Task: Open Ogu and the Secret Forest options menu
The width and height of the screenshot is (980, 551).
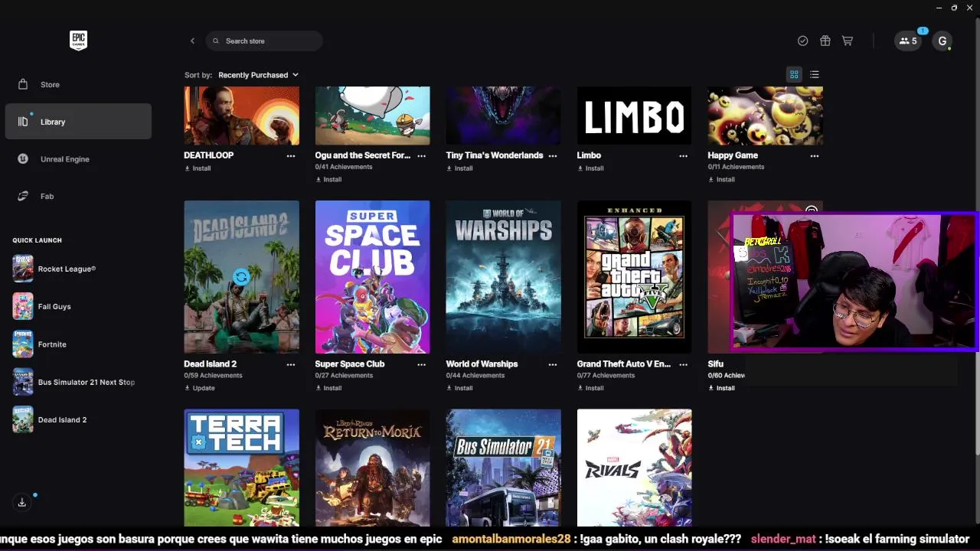Action: pyautogui.click(x=421, y=155)
